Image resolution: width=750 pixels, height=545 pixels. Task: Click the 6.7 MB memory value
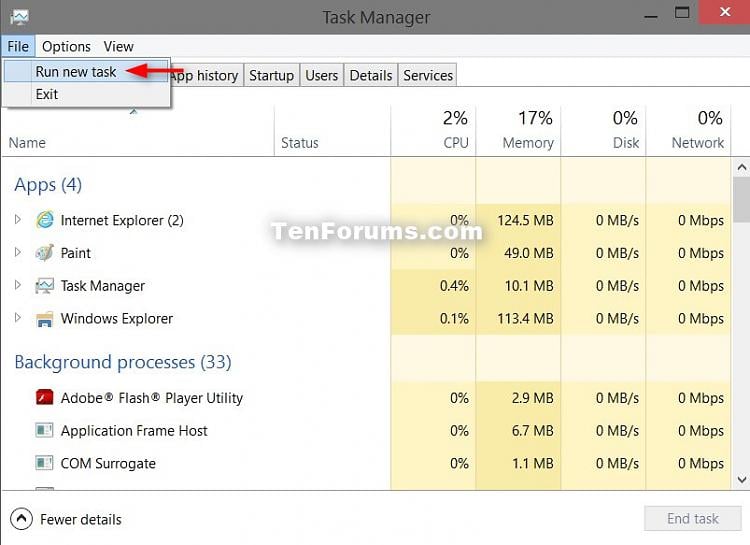tap(532, 431)
